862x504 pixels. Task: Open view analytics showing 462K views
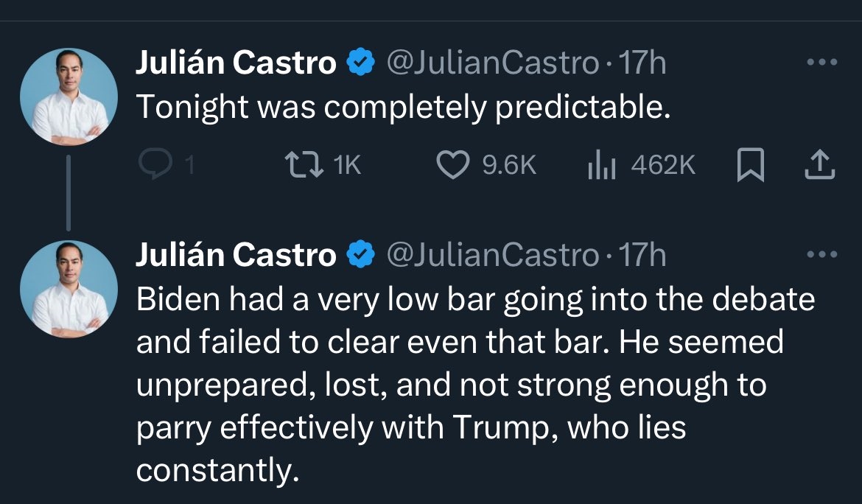click(x=600, y=167)
